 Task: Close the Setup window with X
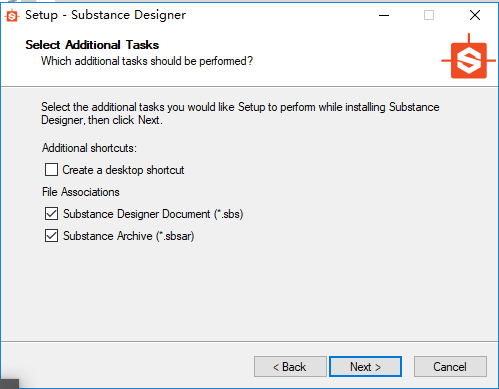475,15
